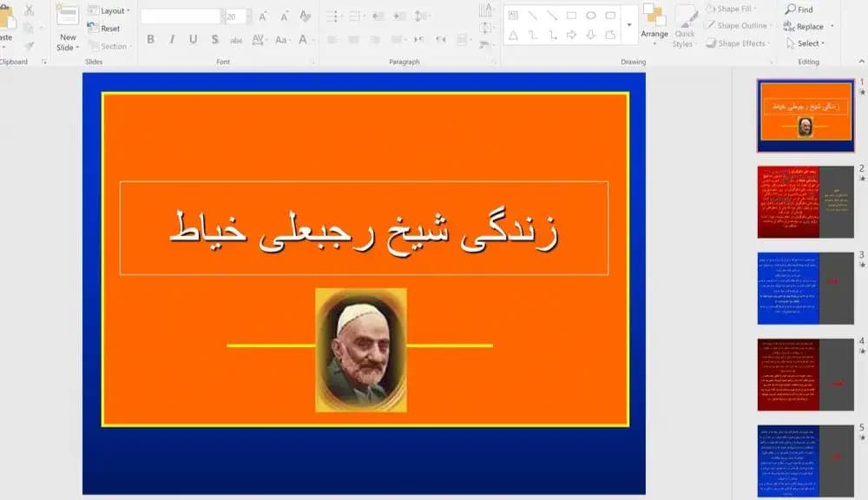Click Convert to SmartArt icon

coord(485,45)
